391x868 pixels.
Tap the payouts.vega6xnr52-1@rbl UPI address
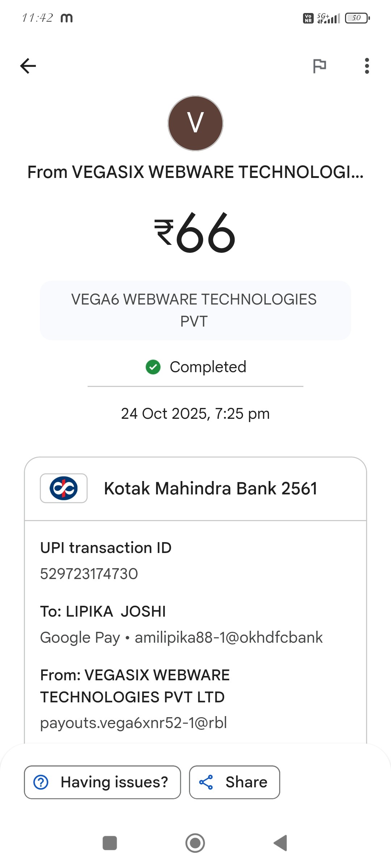(x=134, y=723)
